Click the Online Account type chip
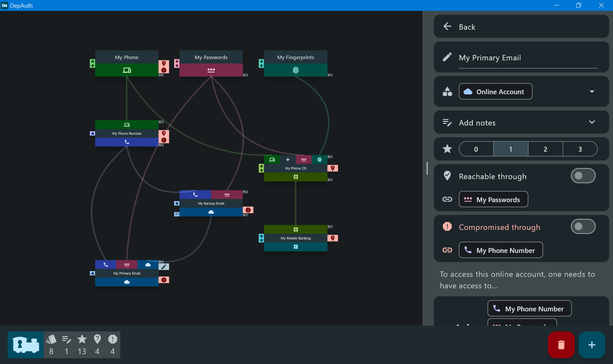This screenshot has width=613, height=364. [x=495, y=92]
